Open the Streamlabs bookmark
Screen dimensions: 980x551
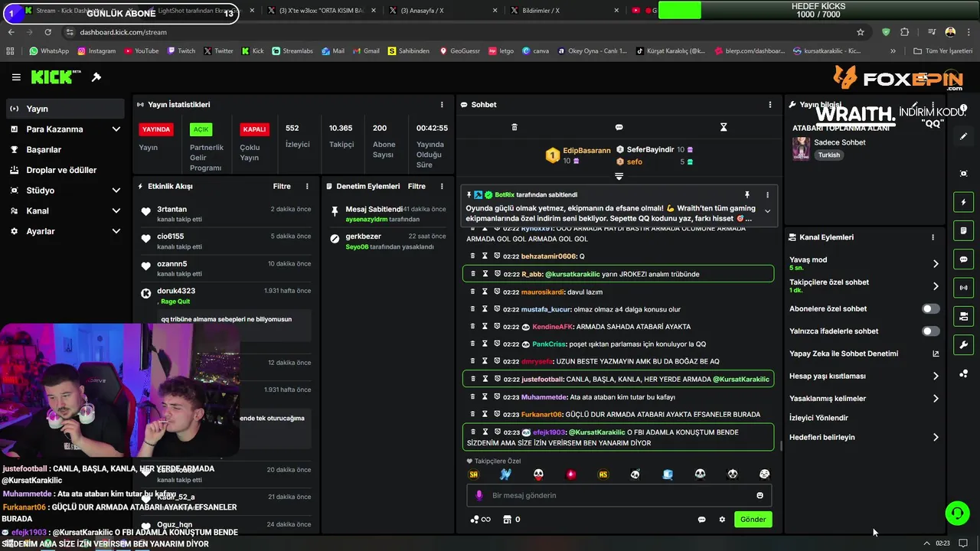click(x=292, y=51)
